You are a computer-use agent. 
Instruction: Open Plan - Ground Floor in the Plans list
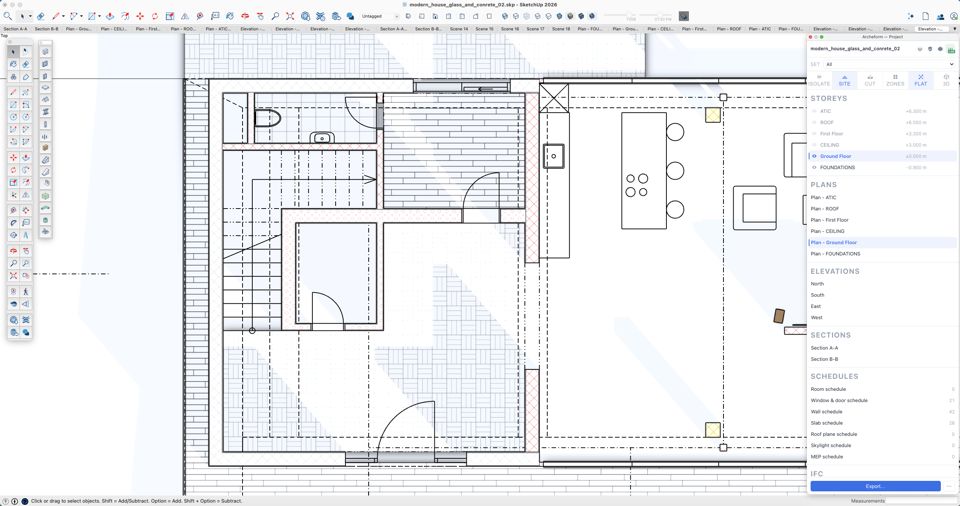(834, 243)
